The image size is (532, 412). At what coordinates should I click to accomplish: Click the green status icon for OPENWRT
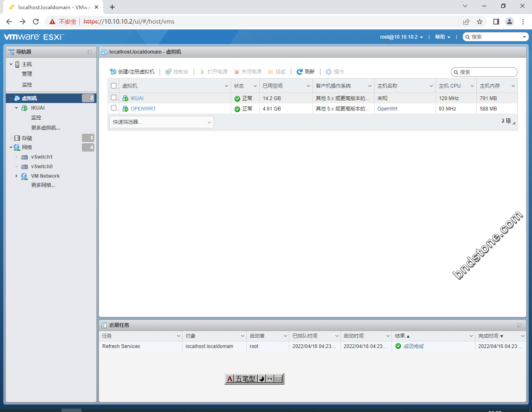(237, 109)
